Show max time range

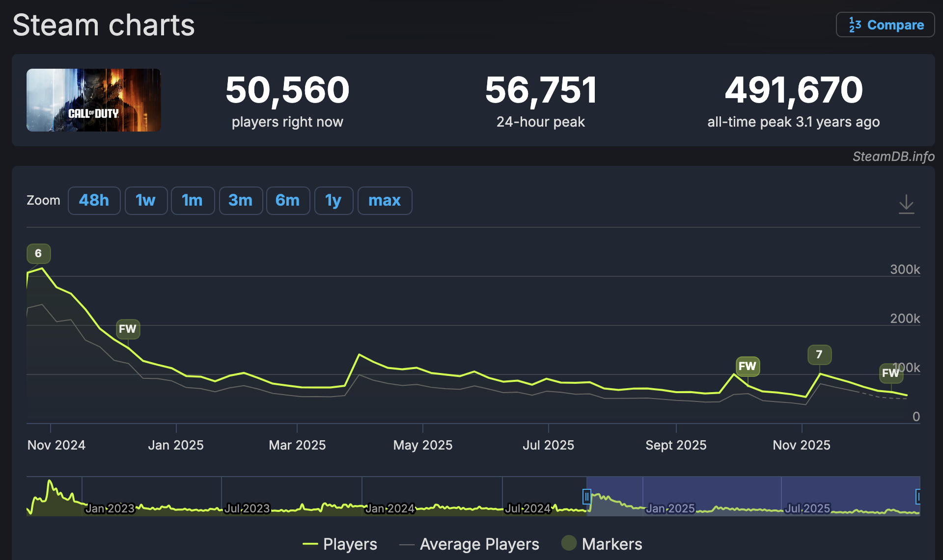[x=385, y=201]
